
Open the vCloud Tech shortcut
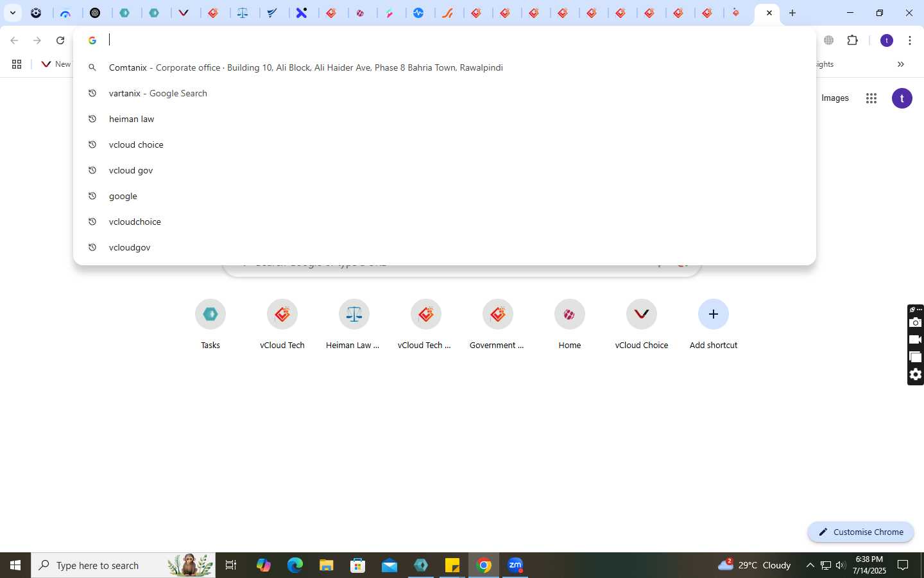pyautogui.click(x=282, y=325)
